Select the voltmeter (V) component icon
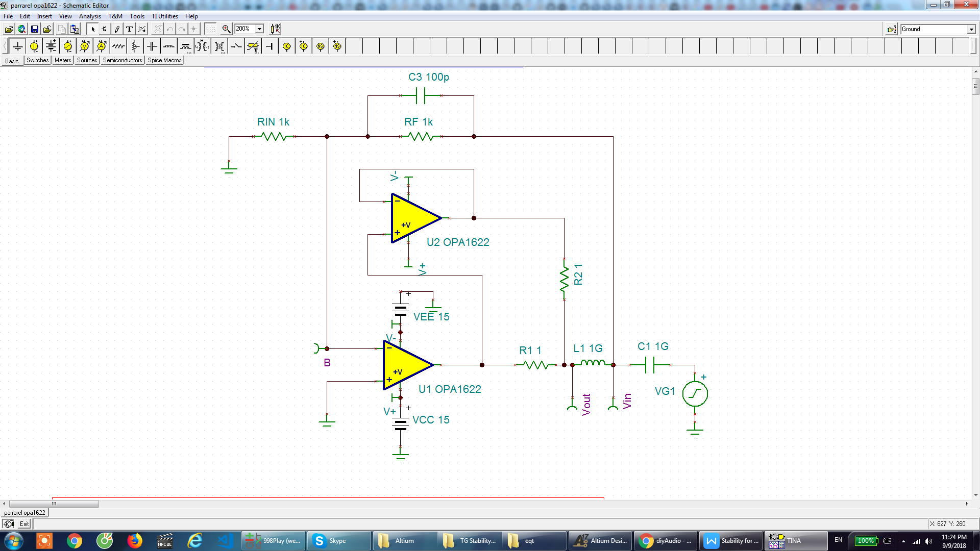 (x=85, y=46)
